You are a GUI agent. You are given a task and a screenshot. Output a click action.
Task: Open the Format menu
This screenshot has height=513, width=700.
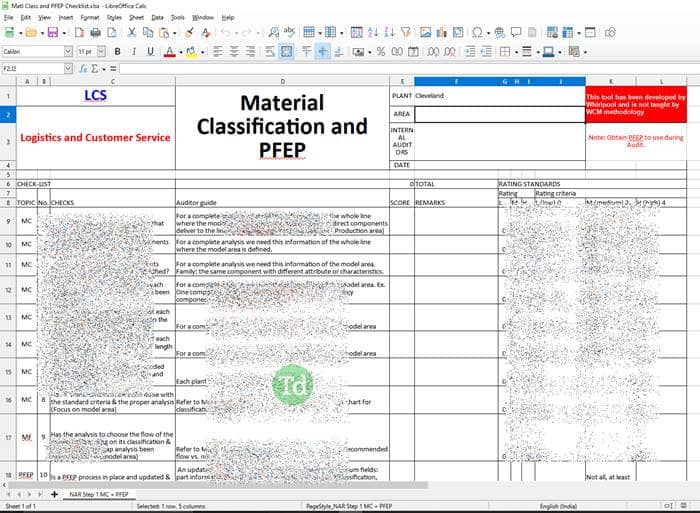[90, 17]
